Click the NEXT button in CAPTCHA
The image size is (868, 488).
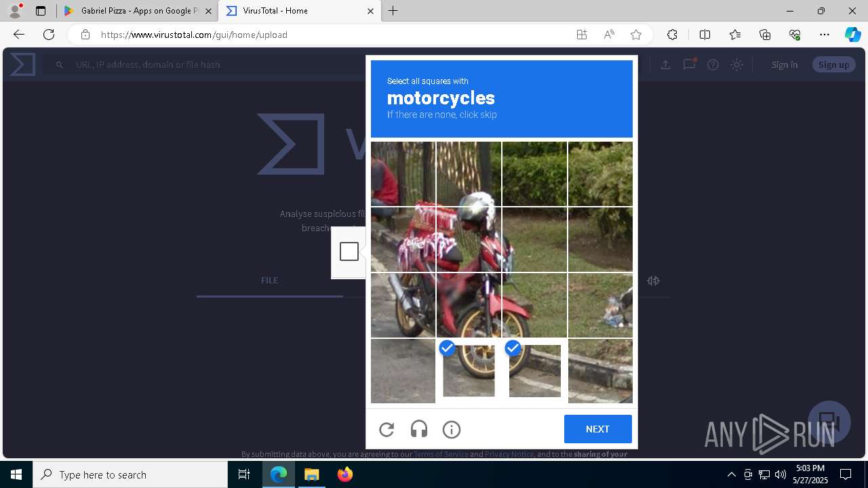point(597,429)
